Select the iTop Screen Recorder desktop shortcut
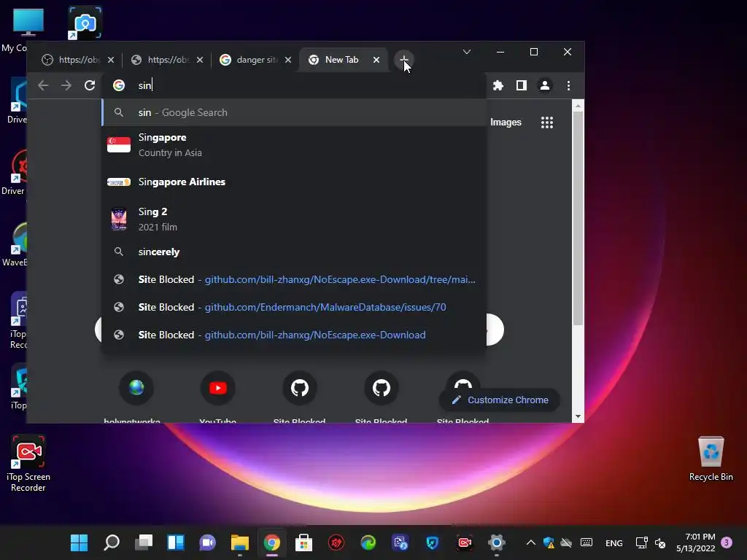747x560 pixels. pos(28,463)
